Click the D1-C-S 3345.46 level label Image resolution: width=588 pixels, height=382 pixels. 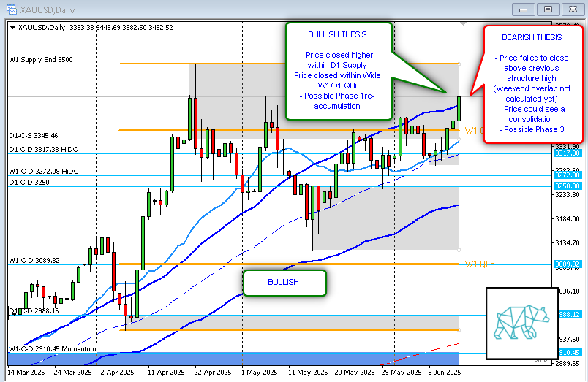point(34,136)
